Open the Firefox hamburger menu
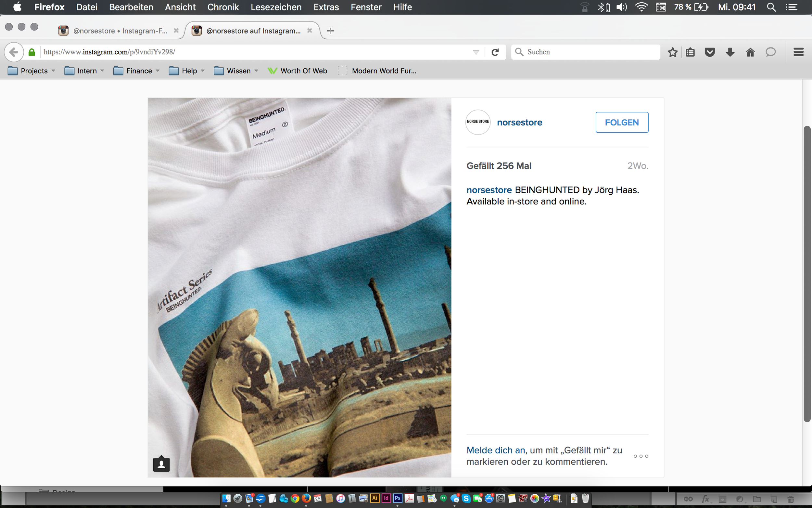Viewport: 812px width, 508px height. coord(798,52)
